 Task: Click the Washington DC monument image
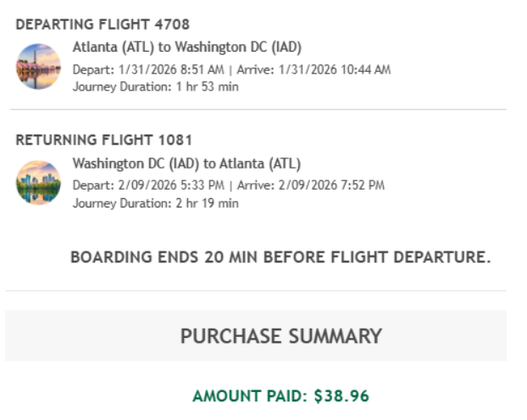(x=38, y=67)
